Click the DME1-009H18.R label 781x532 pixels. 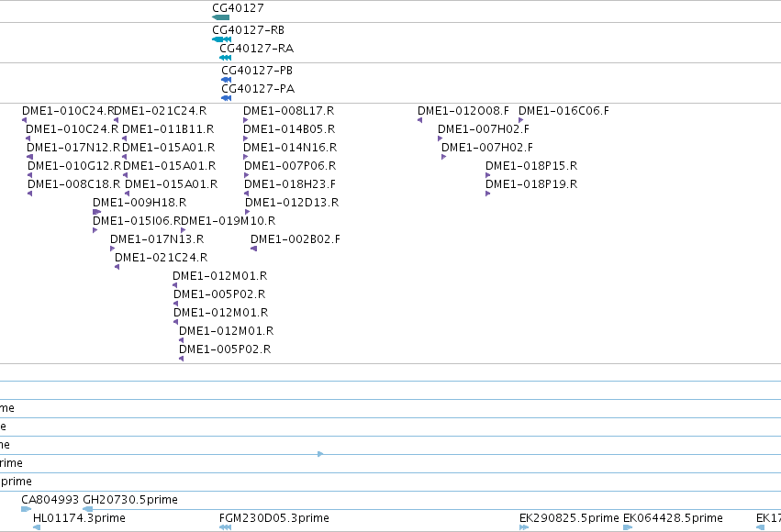(x=139, y=203)
